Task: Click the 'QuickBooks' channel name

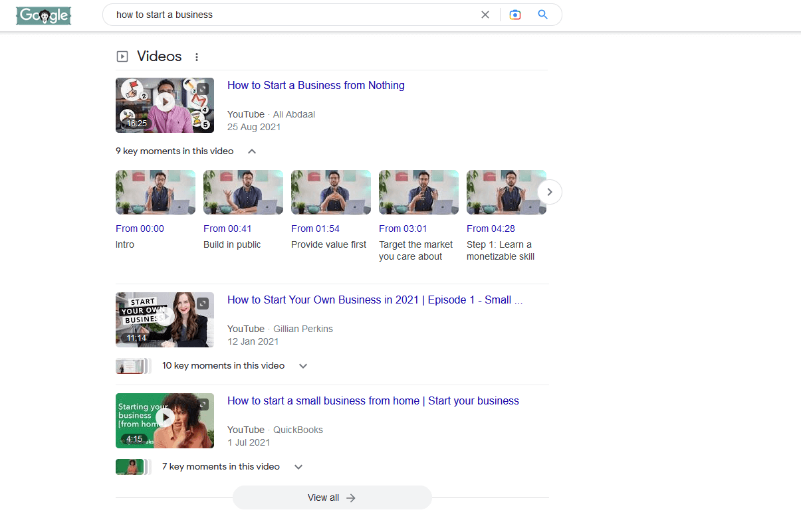Action: [298, 430]
